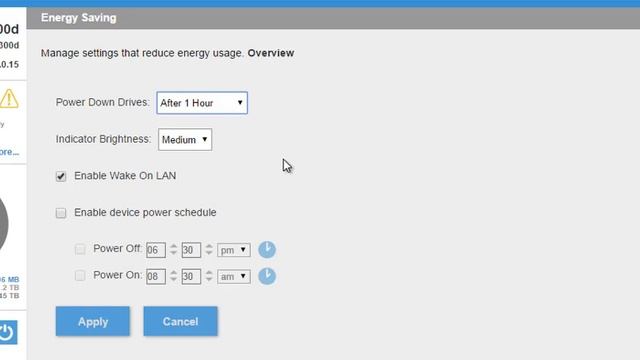Open the Power Down Drives dropdown

click(202, 103)
